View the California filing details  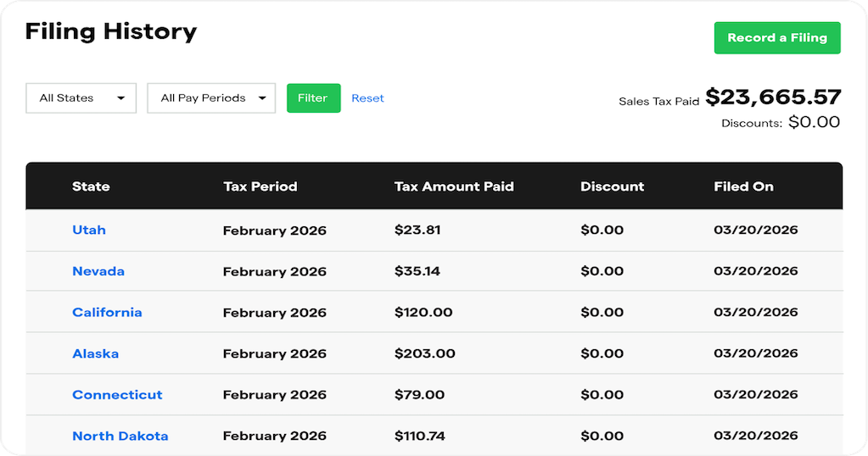107,312
